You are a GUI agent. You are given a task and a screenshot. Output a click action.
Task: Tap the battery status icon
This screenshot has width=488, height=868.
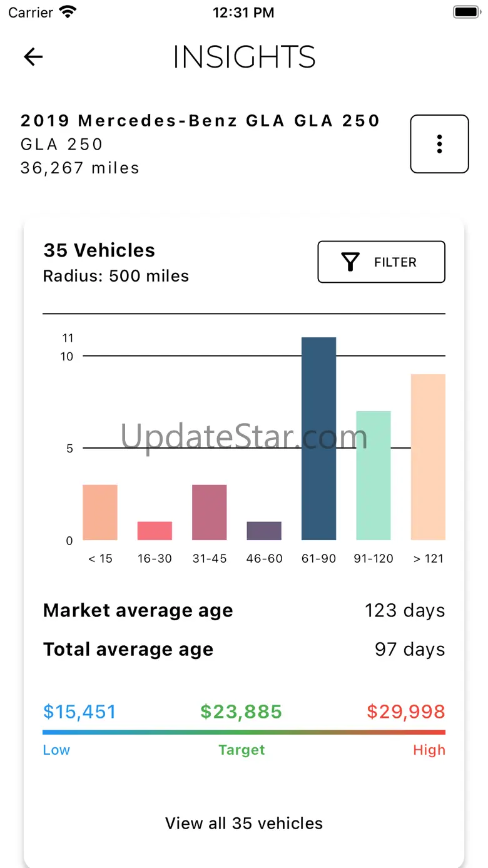pyautogui.click(x=465, y=12)
